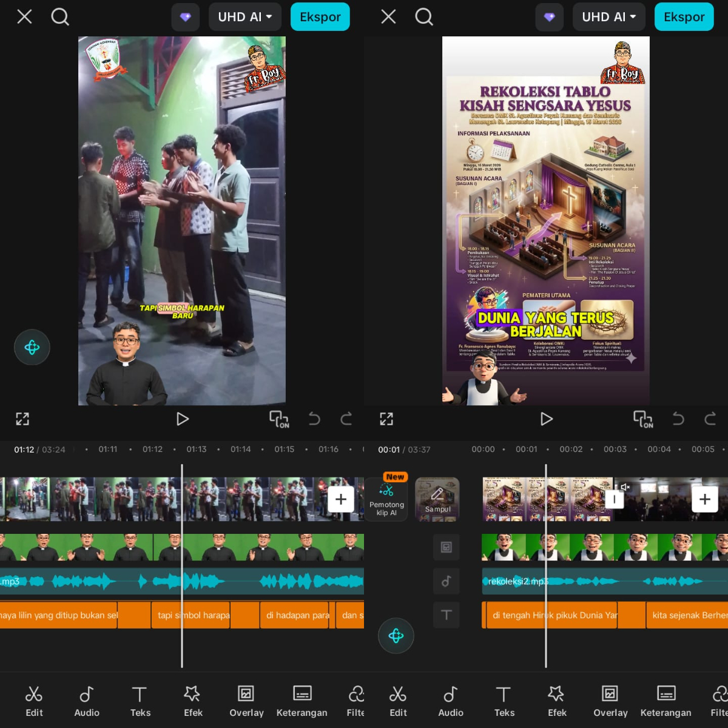Open the transition marker between right timeline clips
728x728 pixels.
pyautogui.click(x=614, y=499)
